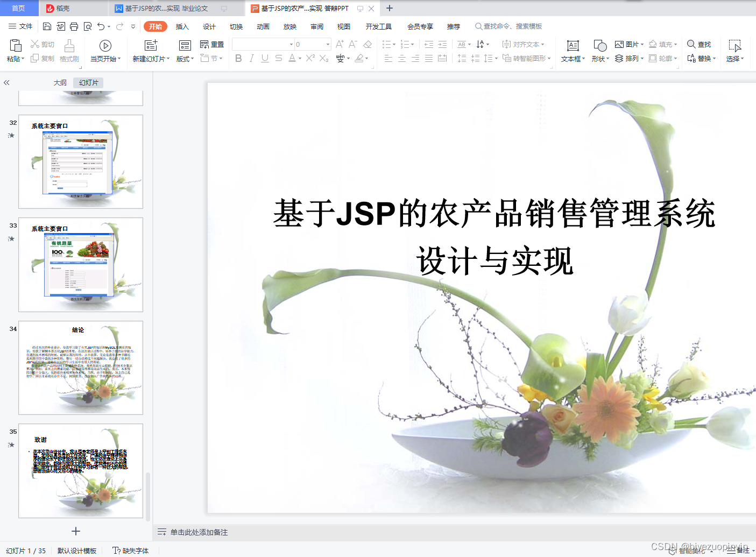
Task: Click the Save As export icon in quick toolbar
Action: coord(60,26)
